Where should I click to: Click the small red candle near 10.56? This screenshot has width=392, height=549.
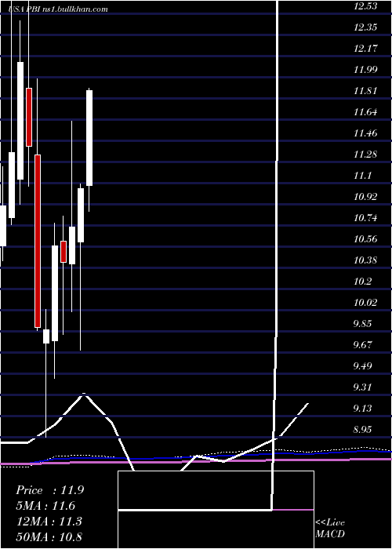[x=64, y=252]
